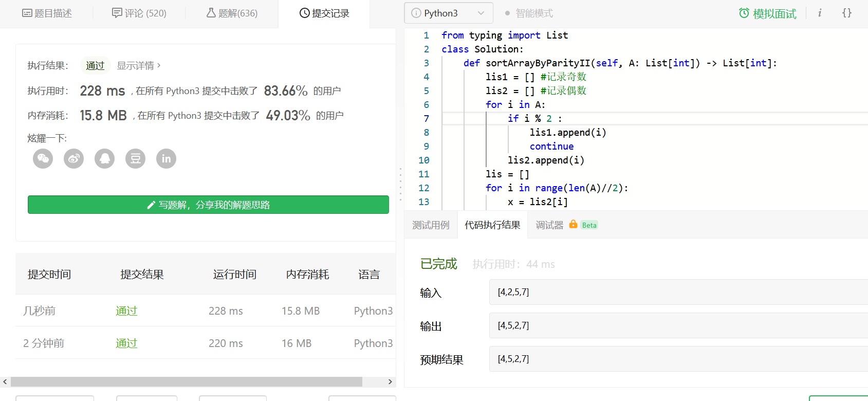Open the 220 ms 通过 submission
The image size is (868, 401).
pyautogui.click(x=126, y=343)
